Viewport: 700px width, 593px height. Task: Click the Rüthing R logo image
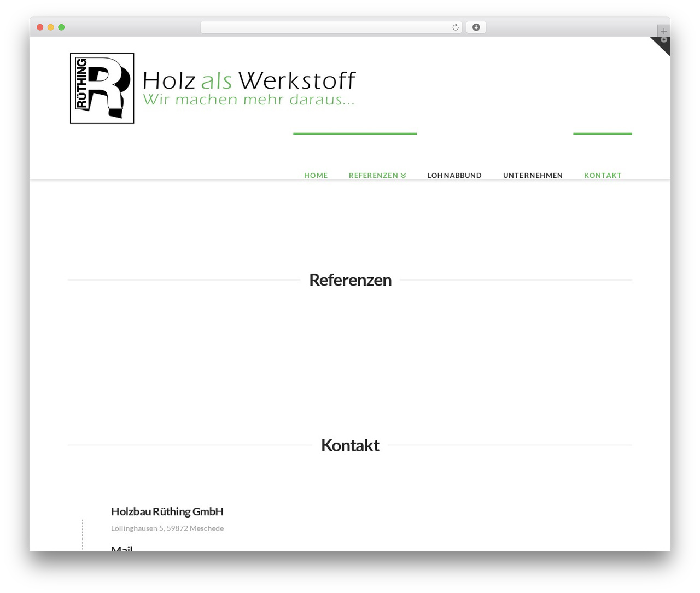pyautogui.click(x=102, y=88)
